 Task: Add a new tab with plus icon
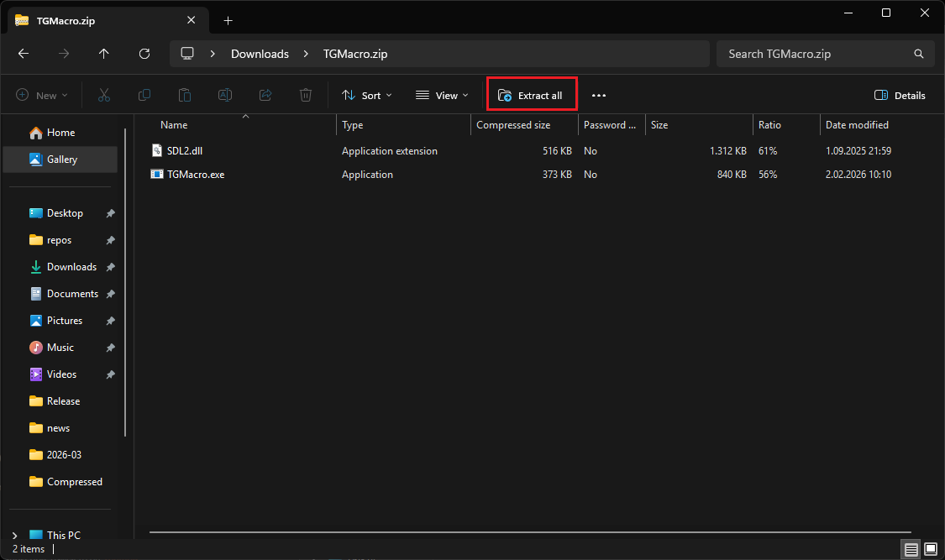click(228, 20)
